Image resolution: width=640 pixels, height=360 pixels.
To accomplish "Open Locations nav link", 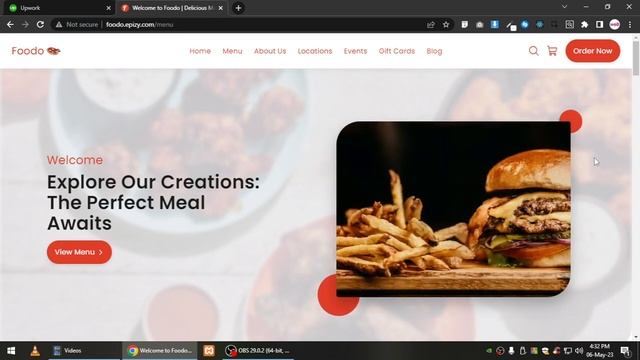I will 315,51.
